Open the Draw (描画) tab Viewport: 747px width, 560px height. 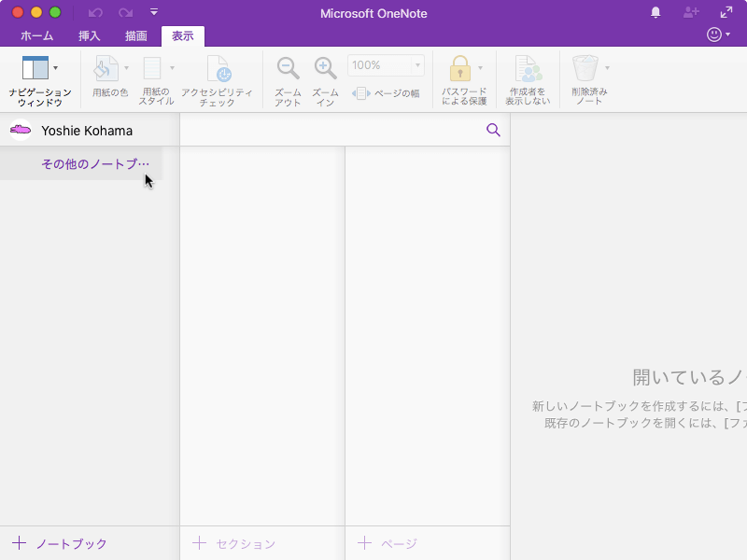(136, 36)
